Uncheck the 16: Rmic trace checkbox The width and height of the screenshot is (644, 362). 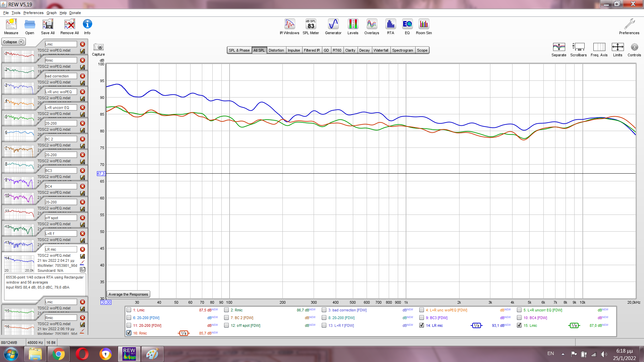129,333
